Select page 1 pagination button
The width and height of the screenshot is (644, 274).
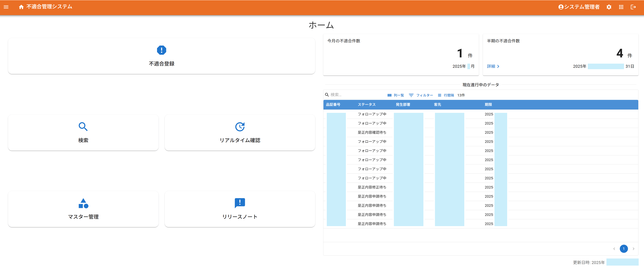pos(624,249)
